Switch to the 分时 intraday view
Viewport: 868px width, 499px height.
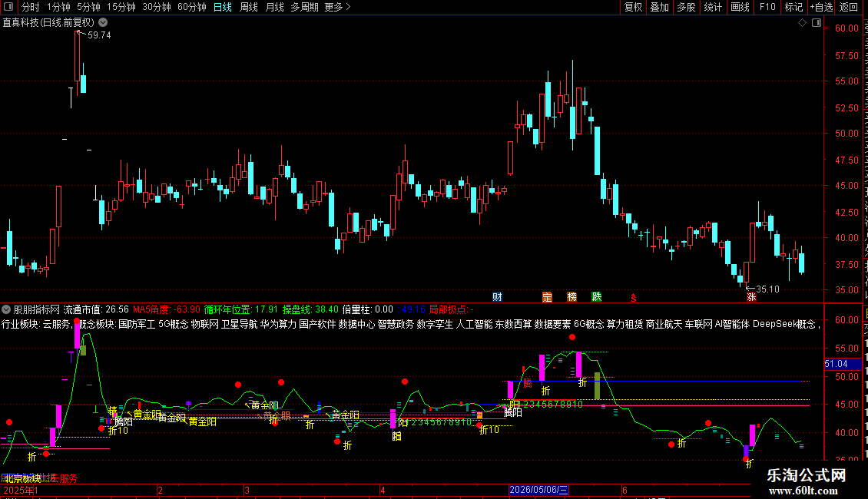click(x=31, y=7)
